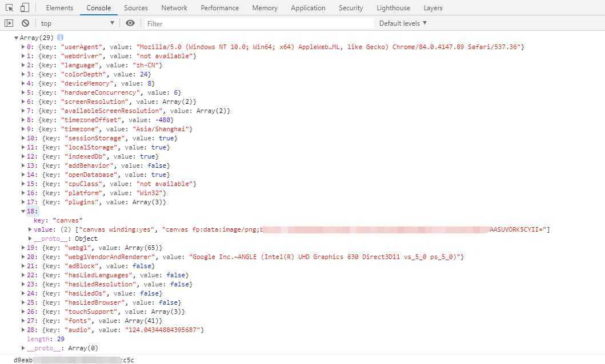Click the "124.04344884395687" audio value
Viewport: 605px width, 364px height.
(x=162, y=330)
